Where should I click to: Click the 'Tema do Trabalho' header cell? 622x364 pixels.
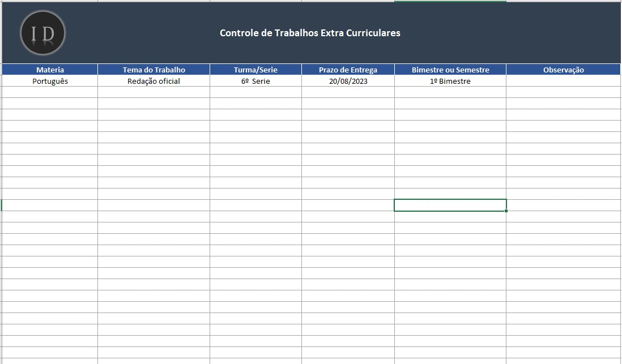(x=154, y=70)
